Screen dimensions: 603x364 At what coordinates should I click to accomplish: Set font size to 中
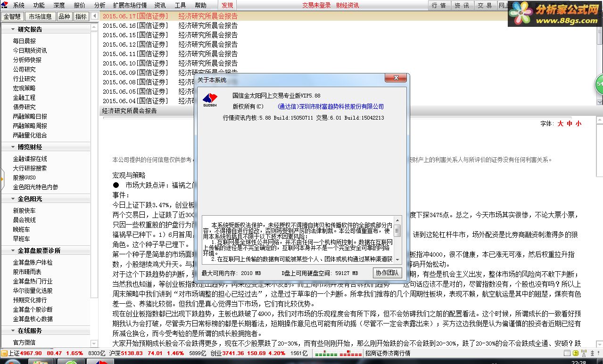pyautogui.click(x=569, y=123)
